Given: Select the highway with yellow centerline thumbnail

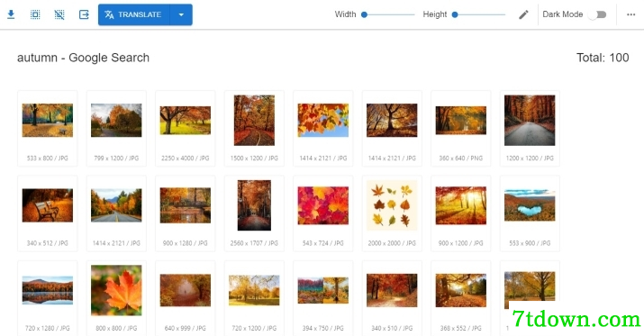Looking at the screenshot, I should pyautogui.click(x=116, y=205).
